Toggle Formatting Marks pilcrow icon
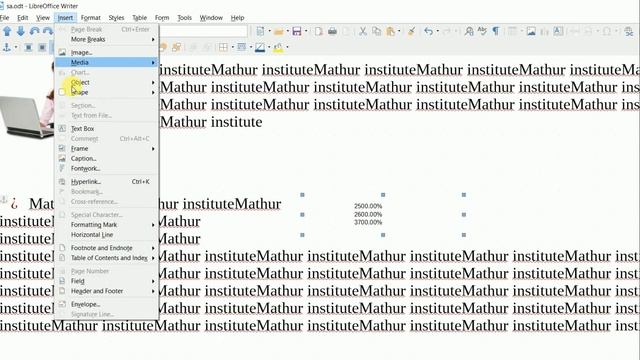The image size is (640, 360). [496, 31]
